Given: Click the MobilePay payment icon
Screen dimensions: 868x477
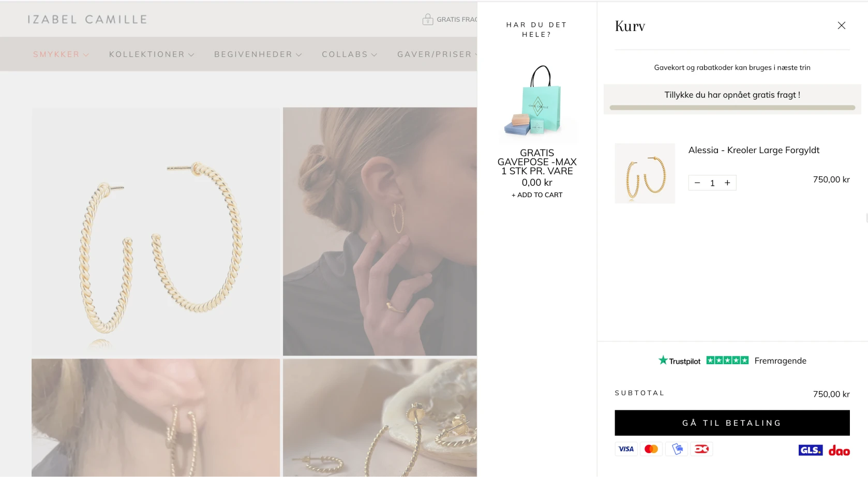Looking at the screenshot, I should [677, 449].
